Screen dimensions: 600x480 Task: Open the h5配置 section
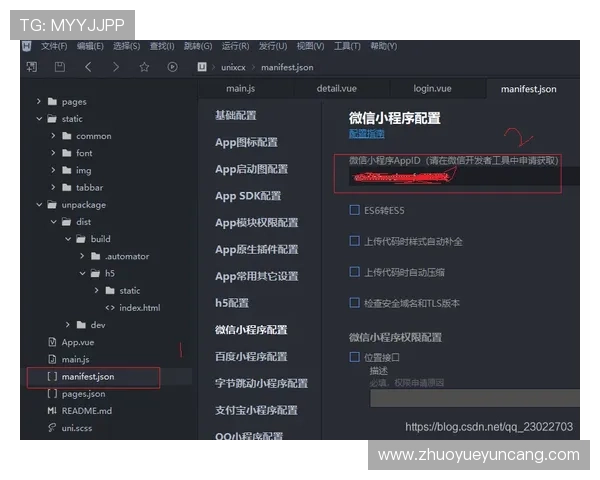[232, 303]
